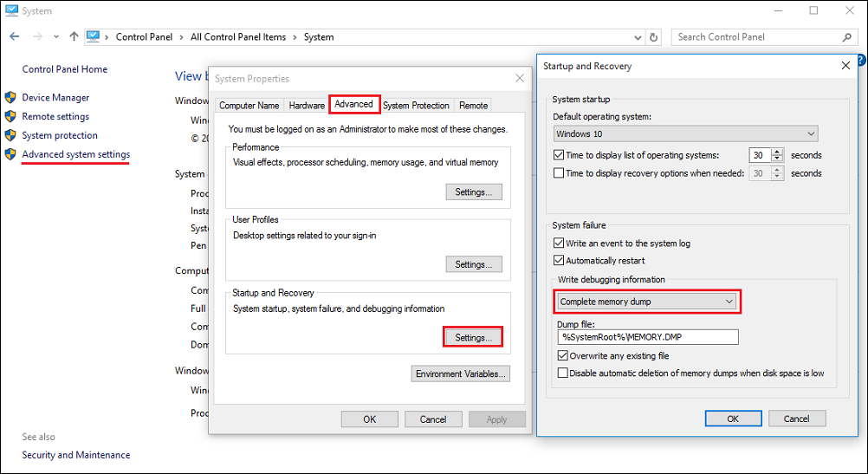Click the Device Manager shield icon
868x474 pixels.
pos(10,97)
